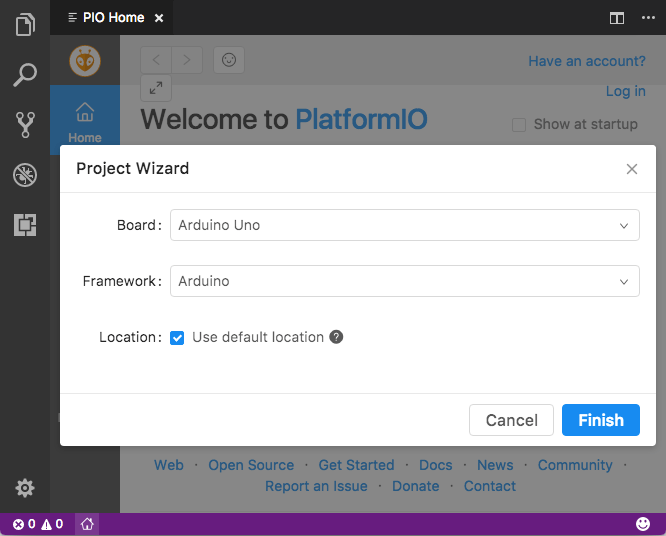The width and height of the screenshot is (666, 536).
Task: Open the Explorer files icon
Action: [x=25, y=25]
